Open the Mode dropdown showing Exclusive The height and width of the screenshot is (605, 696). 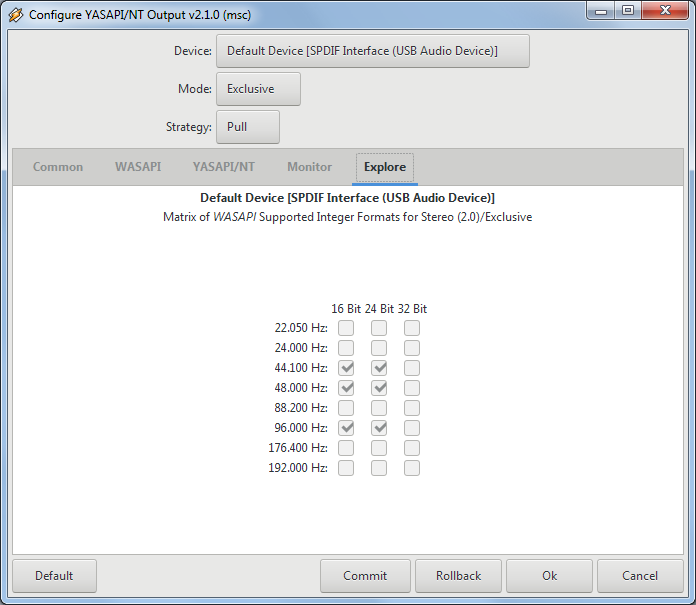[258, 89]
